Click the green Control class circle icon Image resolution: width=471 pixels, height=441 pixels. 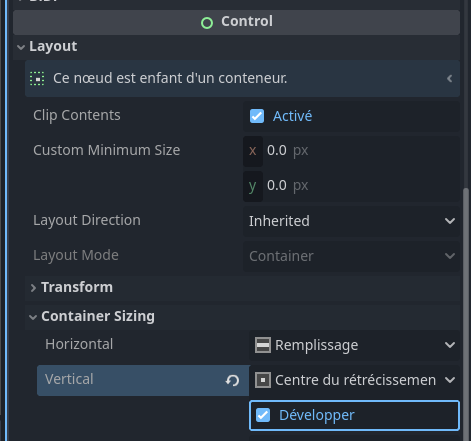(207, 23)
